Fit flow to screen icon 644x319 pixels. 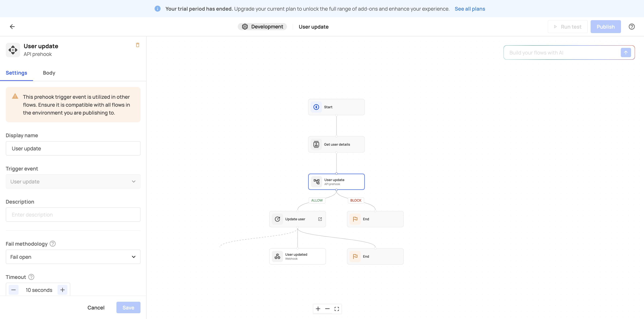pos(337,309)
